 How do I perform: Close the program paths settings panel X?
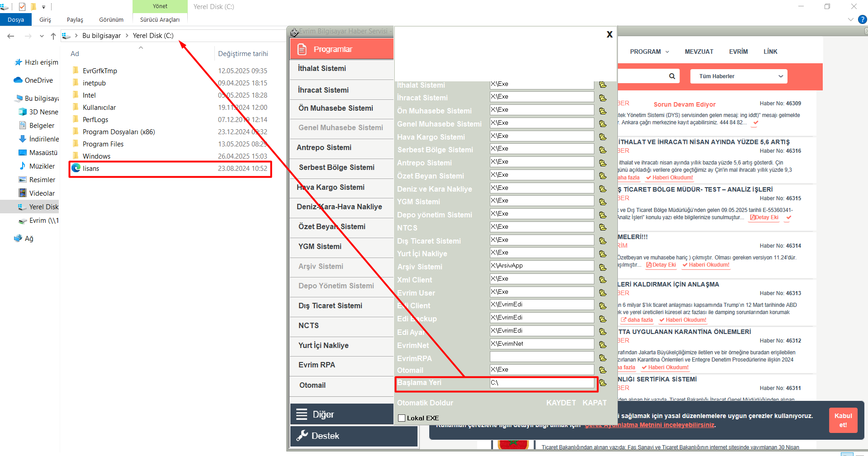(x=610, y=34)
